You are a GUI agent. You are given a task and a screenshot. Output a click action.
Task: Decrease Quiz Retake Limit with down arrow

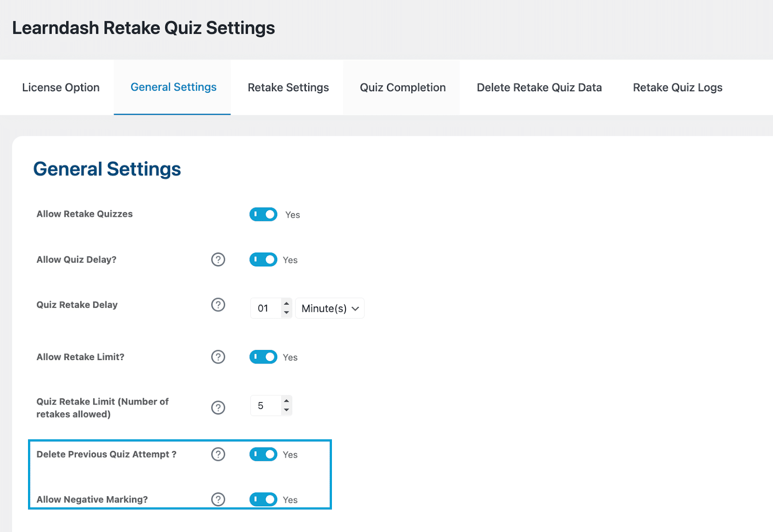pos(286,410)
